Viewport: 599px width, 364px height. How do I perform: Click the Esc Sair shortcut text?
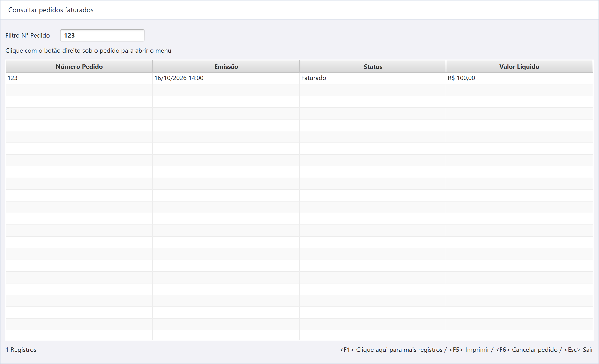[x=579, y=350]
